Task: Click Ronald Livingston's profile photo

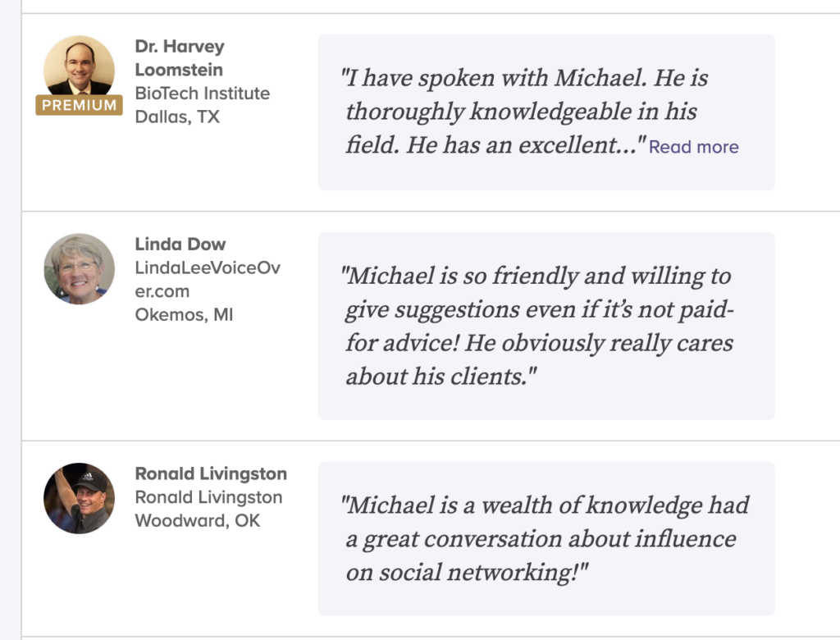Action: (x=79, y=498)
